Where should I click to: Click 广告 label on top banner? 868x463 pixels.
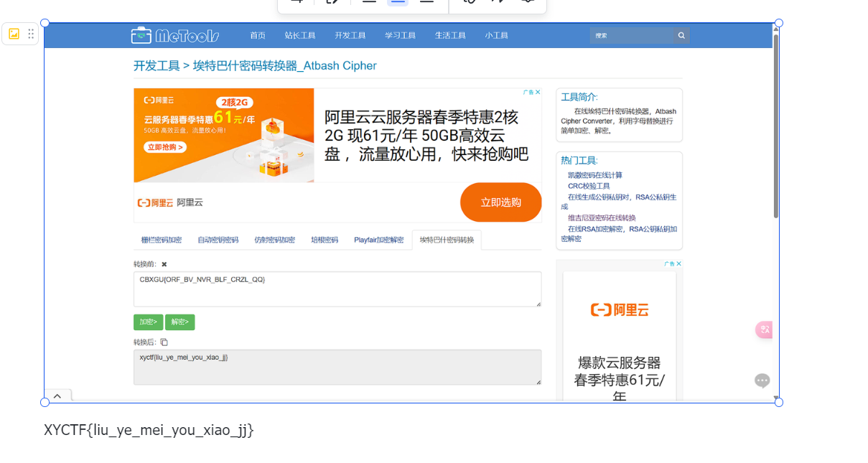528,92
